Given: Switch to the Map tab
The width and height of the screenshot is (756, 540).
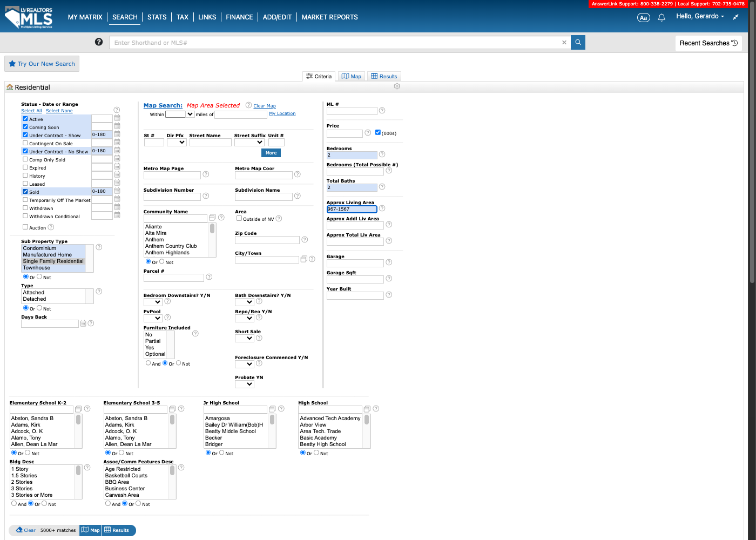Looking at the screenshot, I should pyautogui.click(x=351, y=76).
